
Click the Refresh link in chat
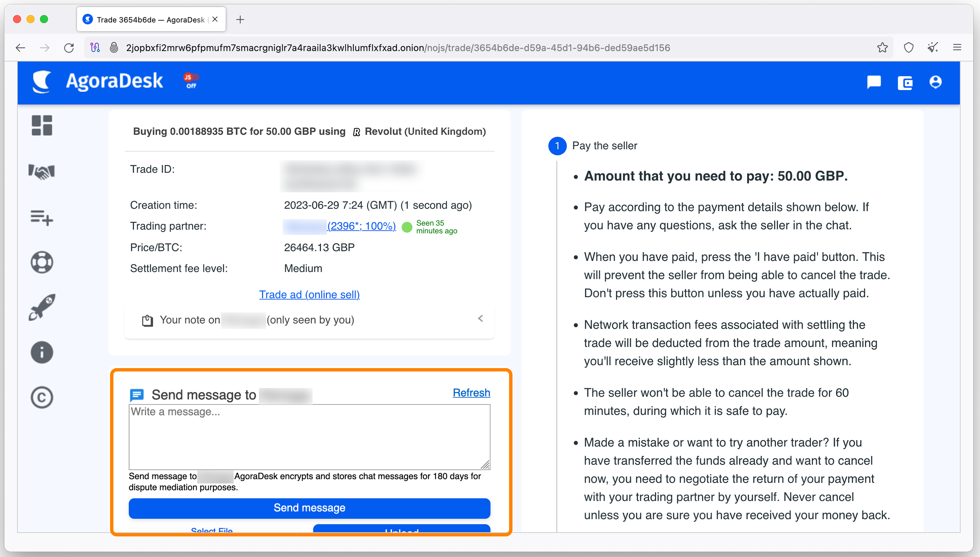tap(472, 393)
